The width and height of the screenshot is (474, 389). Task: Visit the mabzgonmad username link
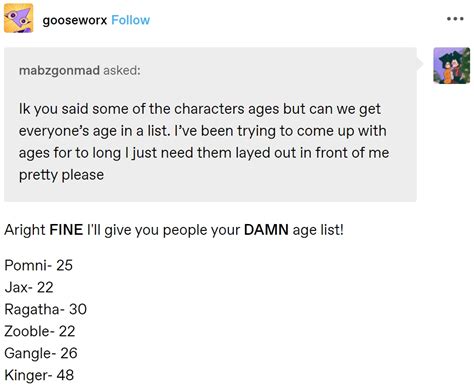click(59, 70)
